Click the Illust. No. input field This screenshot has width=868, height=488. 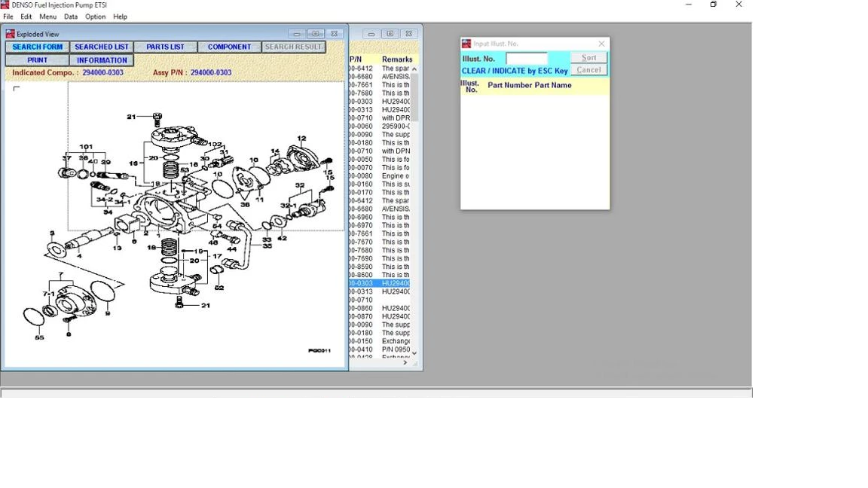click(526, 58)
